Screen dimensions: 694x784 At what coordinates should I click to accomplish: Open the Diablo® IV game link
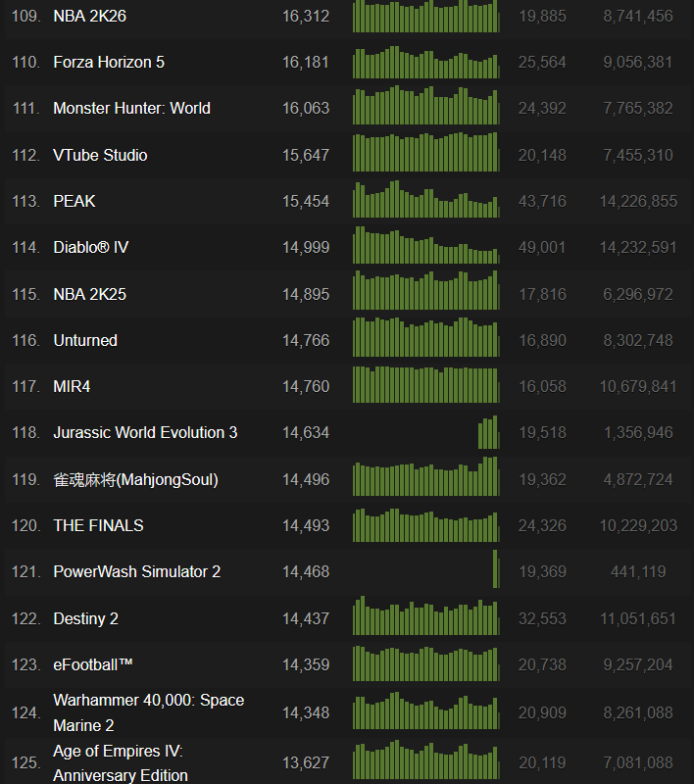click(x=90, y=247)
